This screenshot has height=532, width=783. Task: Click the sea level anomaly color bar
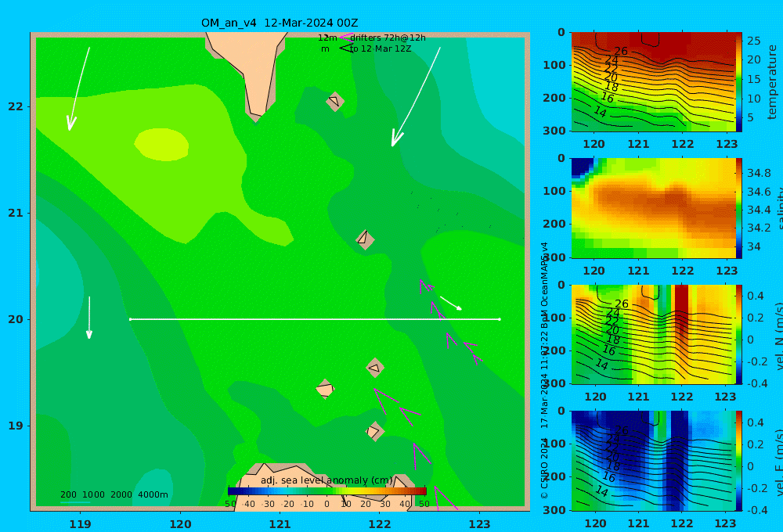tap(327, 491)
